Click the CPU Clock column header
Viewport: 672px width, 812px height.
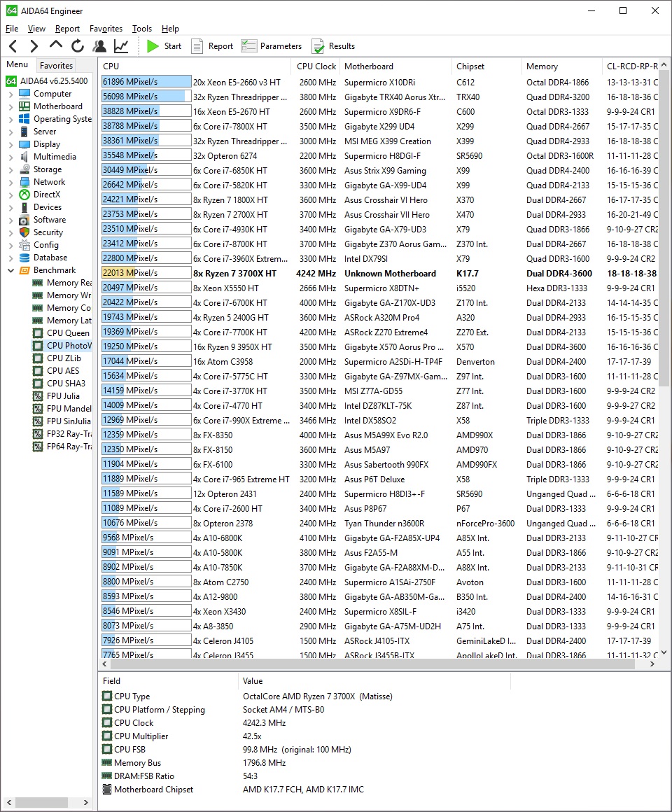pyautogui.click(x=316, y=66)
